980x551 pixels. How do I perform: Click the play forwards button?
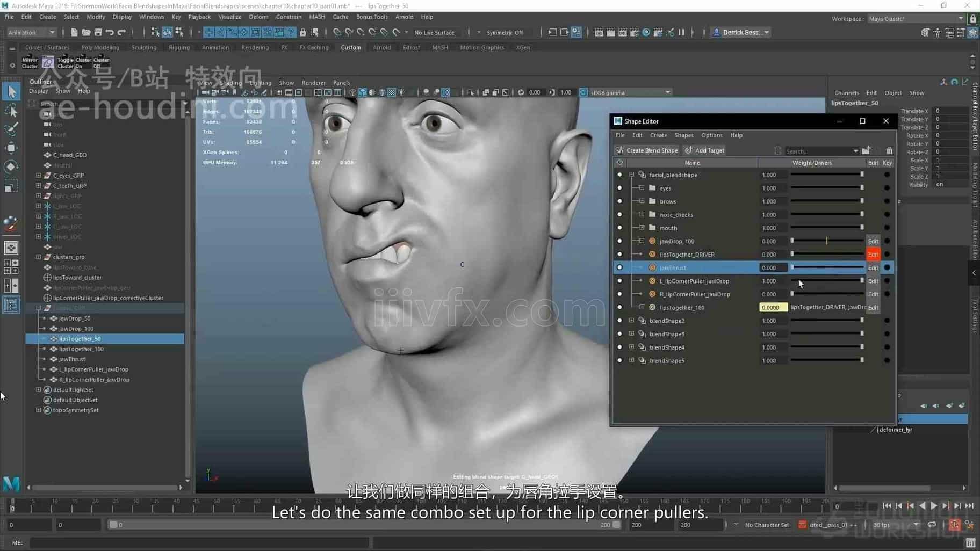(934, 506)
